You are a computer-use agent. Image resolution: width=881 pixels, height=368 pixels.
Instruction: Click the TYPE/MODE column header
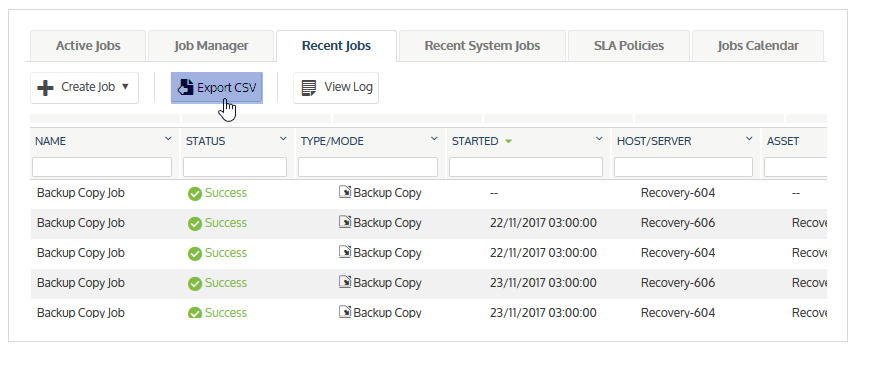(333, 142)
